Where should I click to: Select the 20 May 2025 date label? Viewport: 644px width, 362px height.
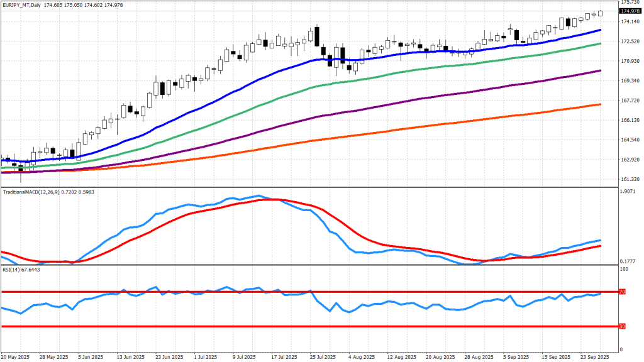[15, 357]
